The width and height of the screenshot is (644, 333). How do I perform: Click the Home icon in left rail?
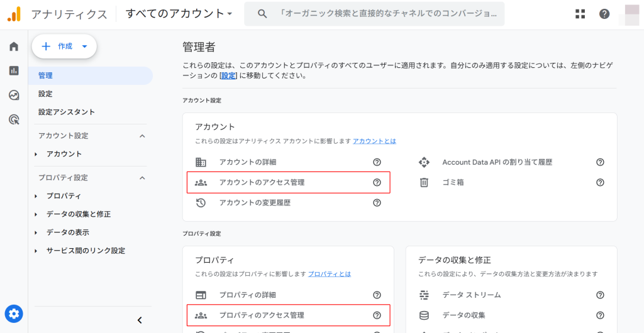pos(14,46)
